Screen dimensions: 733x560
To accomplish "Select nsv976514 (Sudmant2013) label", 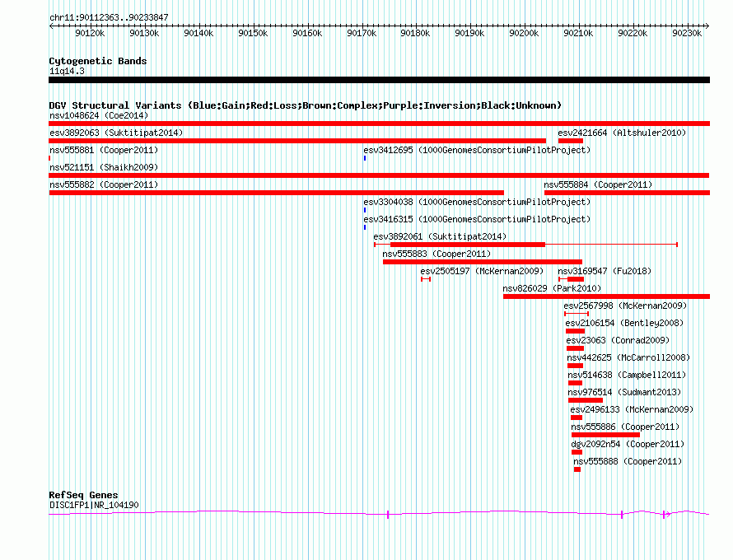I will click(624, 392).
